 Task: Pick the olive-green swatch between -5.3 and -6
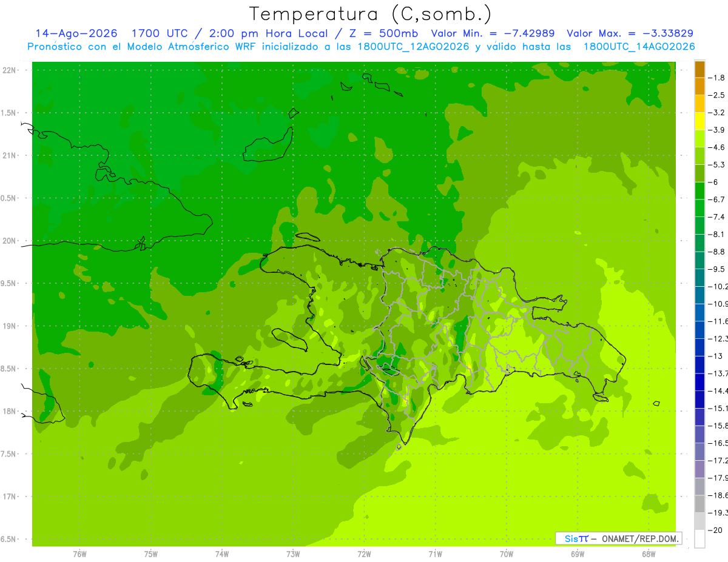point(699,173)
